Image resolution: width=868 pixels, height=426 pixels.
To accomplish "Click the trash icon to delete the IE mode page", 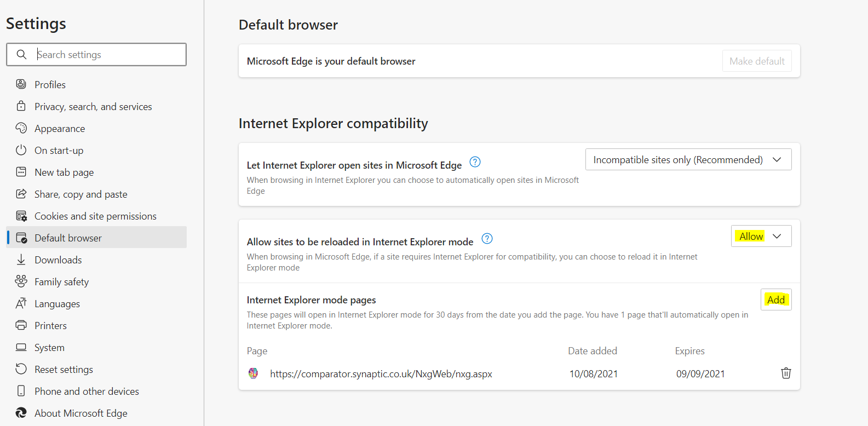I will pyautogui.click(x=786, y=373).
